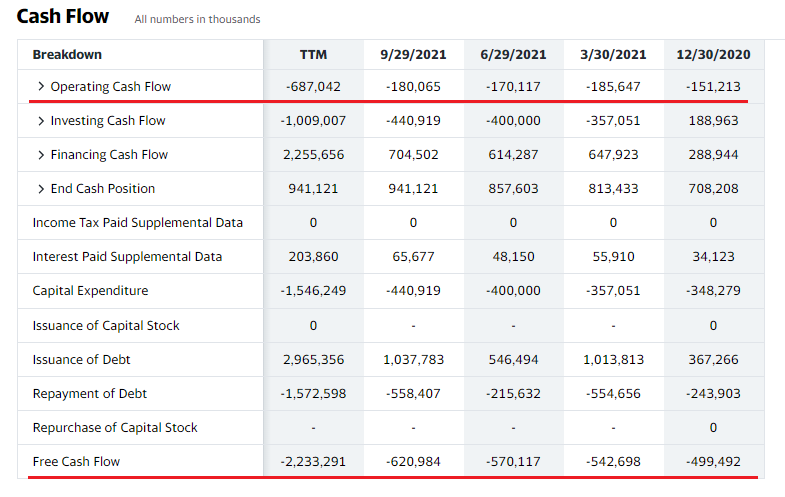785x497 pixels.
Task: Select the Capital Expenditure row label
Action: 90,291
